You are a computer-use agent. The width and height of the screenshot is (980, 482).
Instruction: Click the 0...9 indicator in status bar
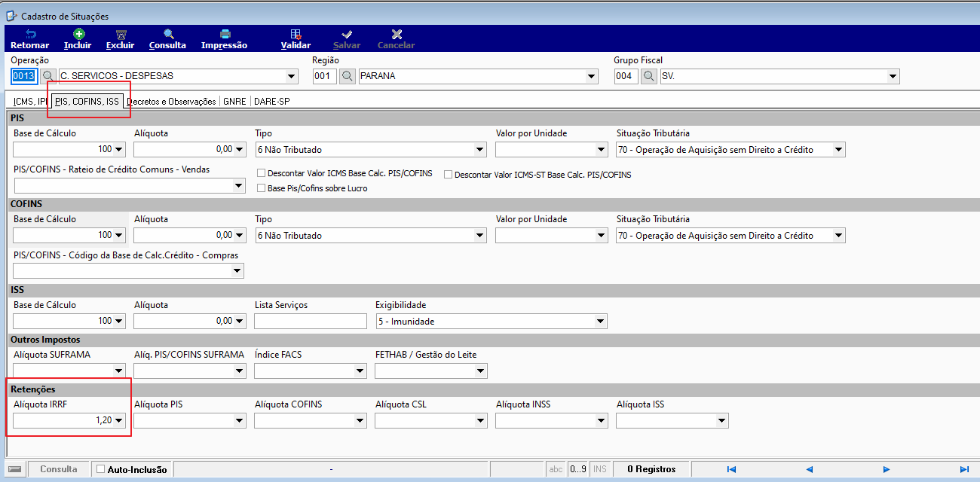577,469
